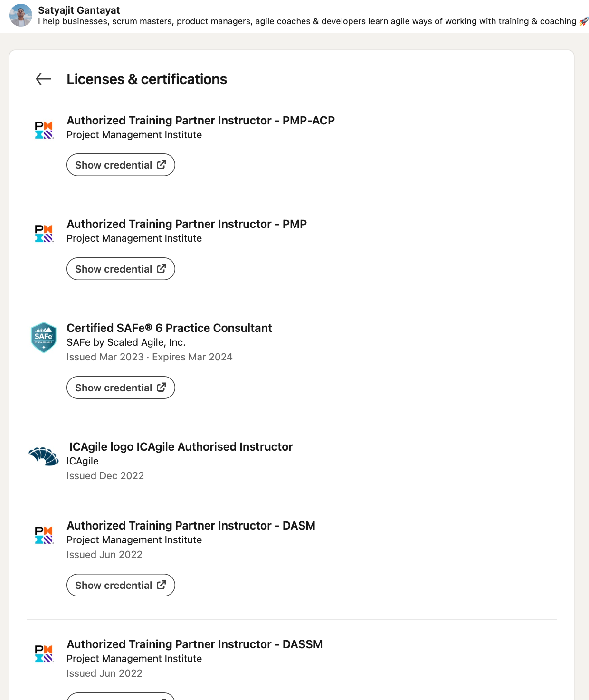589x700 pixels.
Task: Click the back arrow beside Licenses & certifications
Action: pyautogui.click(x=43, y=79)
